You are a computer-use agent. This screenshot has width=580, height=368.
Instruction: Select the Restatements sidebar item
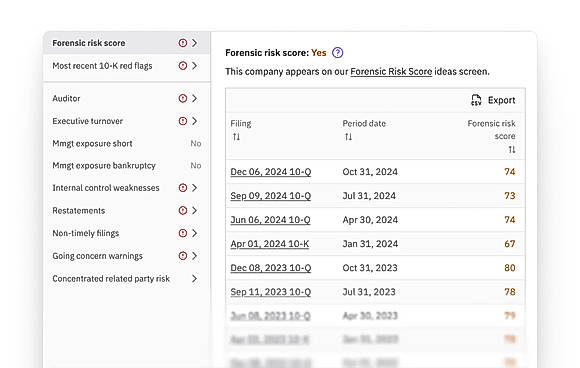[x=127, y=210]
